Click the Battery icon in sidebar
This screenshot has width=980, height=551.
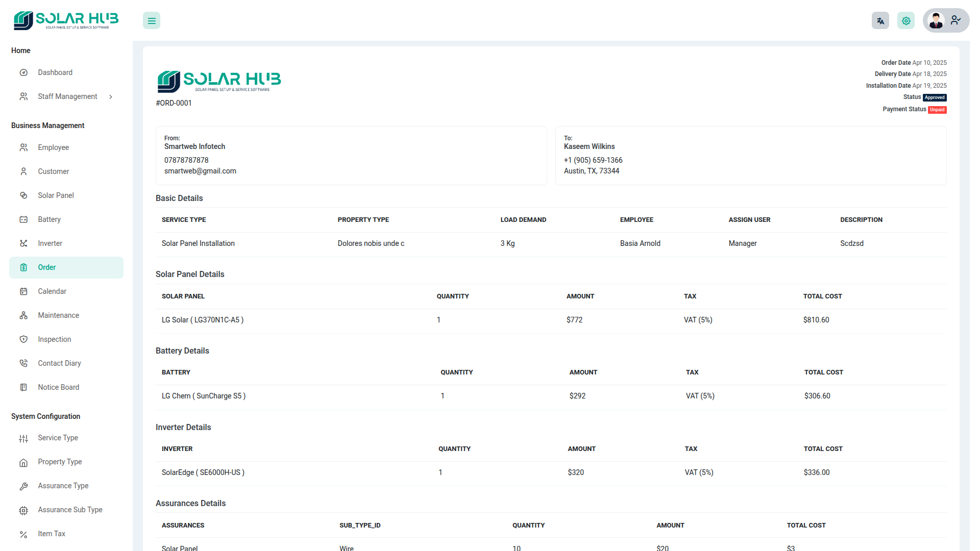[x=23, y=219]
